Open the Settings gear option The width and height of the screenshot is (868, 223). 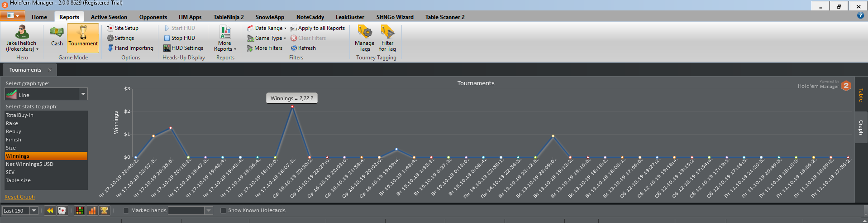pyautogui.click(x=120, y=38)
